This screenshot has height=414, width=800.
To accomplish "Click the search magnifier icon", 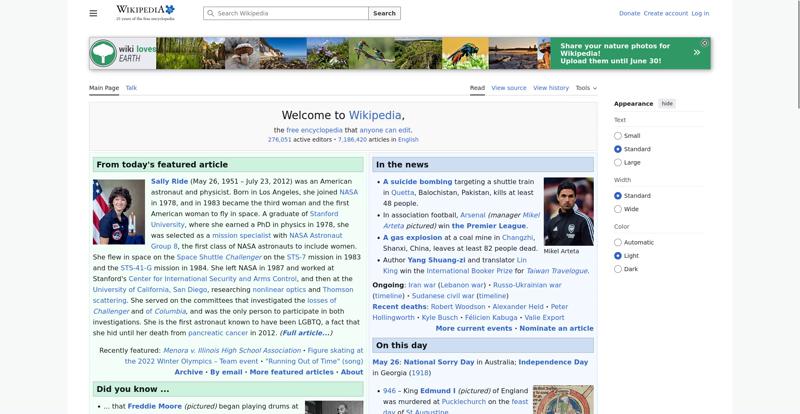I will point(210,13).
